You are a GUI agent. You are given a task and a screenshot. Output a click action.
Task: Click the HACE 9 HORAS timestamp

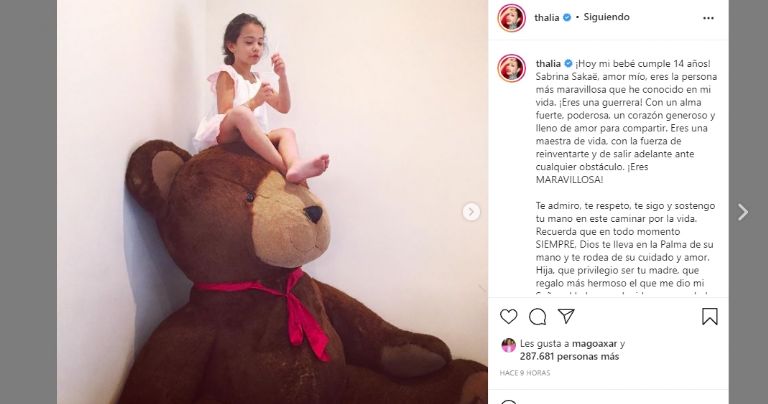point(525,373)
